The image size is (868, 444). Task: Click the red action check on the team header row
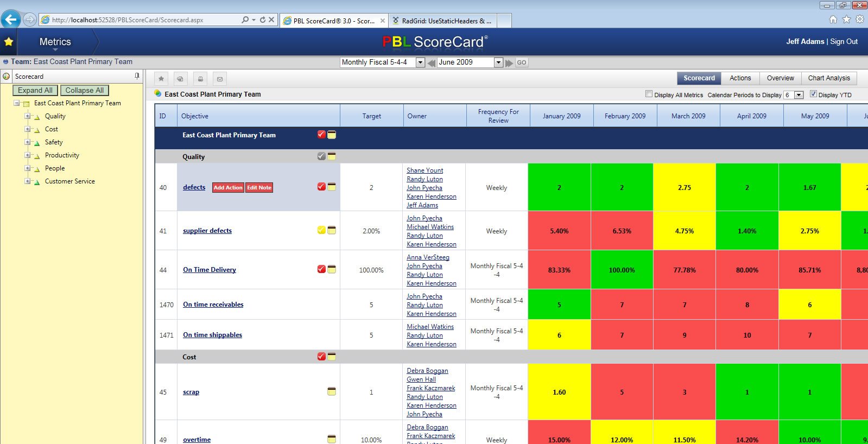(321, 135)
